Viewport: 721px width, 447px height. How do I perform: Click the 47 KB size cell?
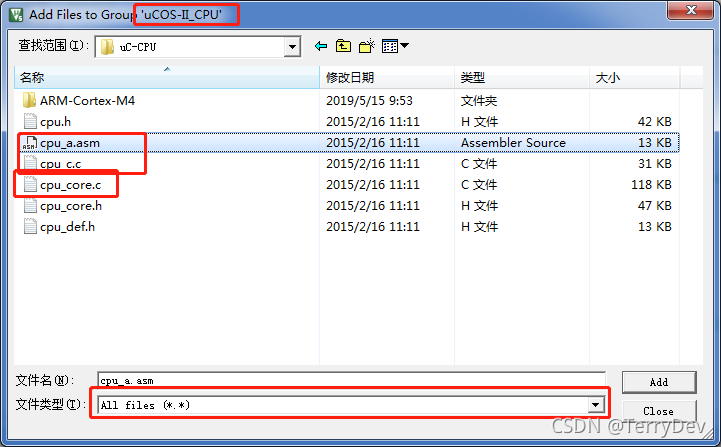(x=654, y=206)
